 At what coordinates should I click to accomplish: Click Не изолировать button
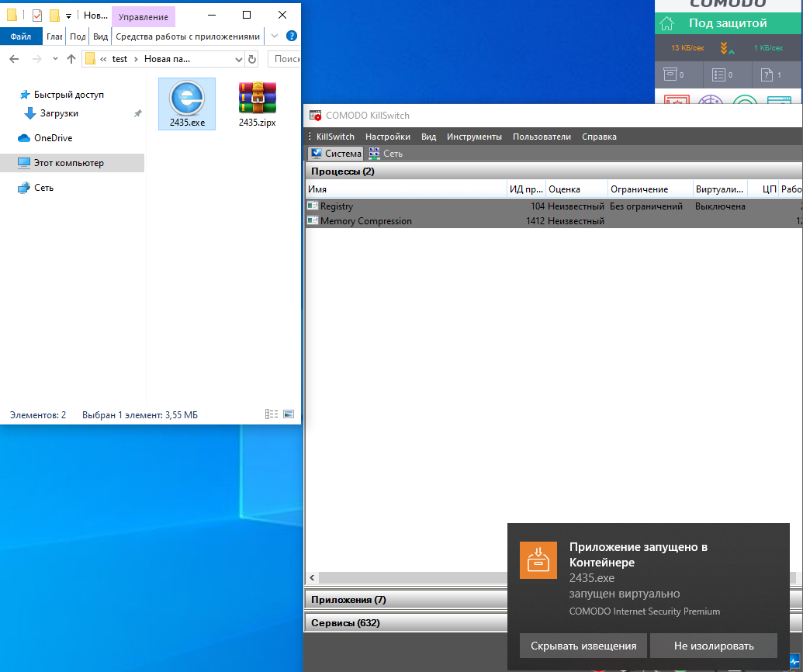[x=714, y=646]
